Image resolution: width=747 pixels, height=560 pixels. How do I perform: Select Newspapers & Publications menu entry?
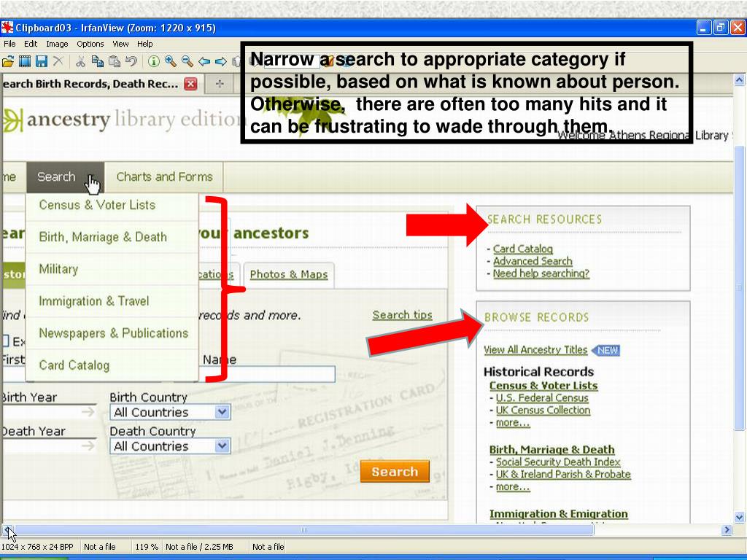(x=112, y=333)
